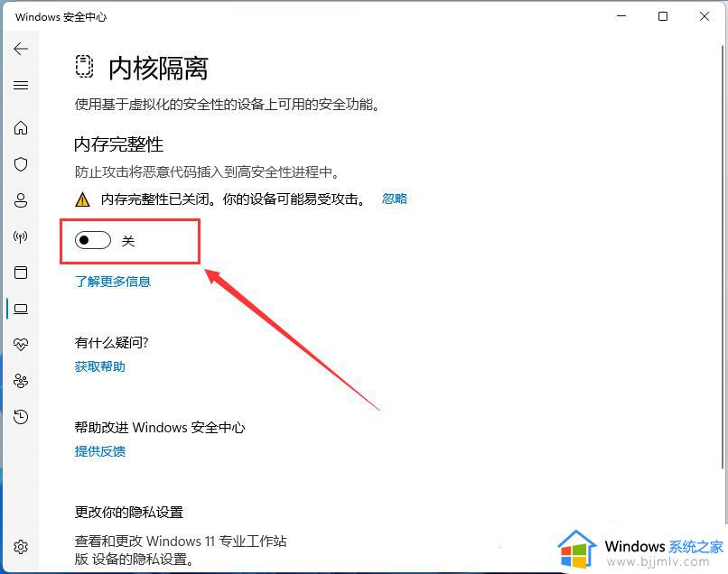728x574 pixels.
Task: Click 忽略 link beside the warning
Action: [395, 199]
